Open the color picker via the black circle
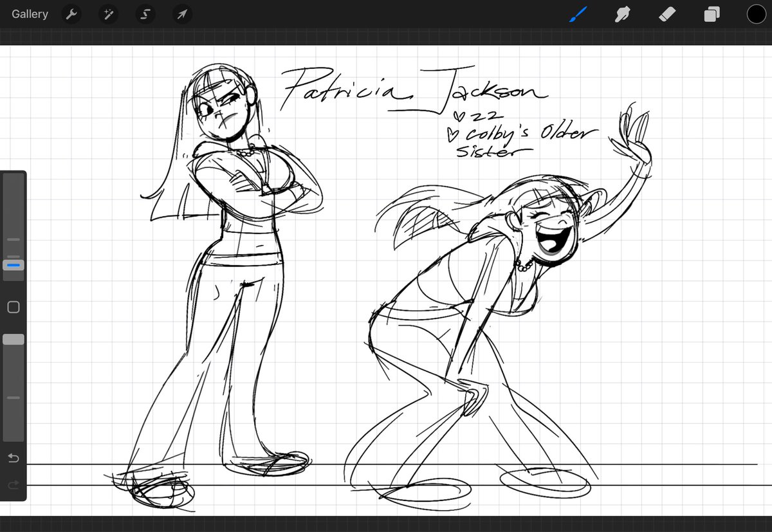This screenshot has width=772, height=532. 757,14
